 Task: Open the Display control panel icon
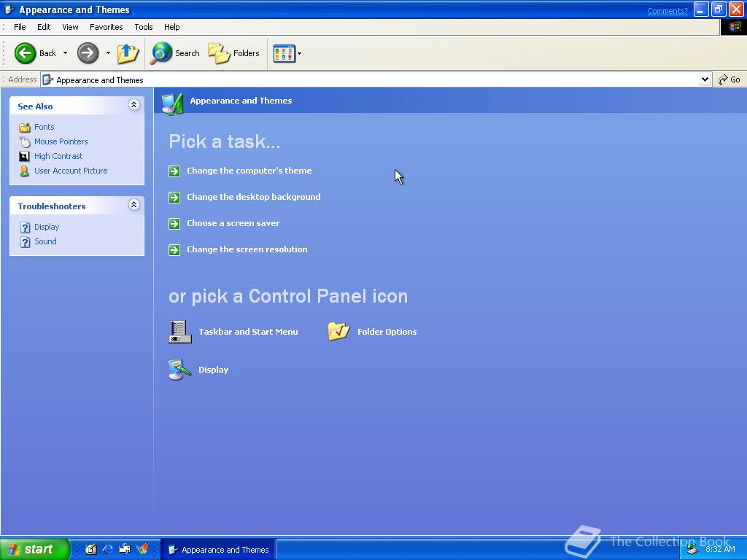tap(179, 370)
